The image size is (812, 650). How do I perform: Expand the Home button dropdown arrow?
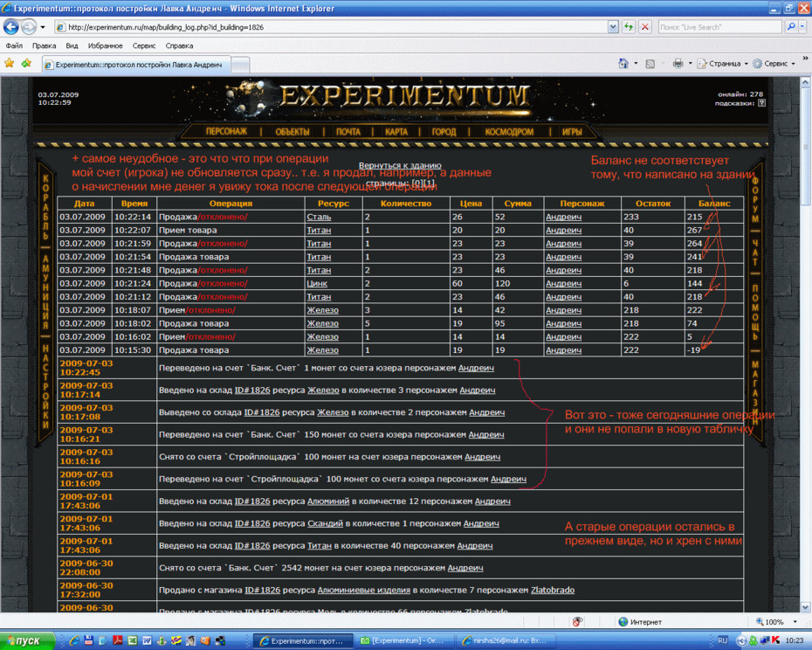tap(636, 64)
